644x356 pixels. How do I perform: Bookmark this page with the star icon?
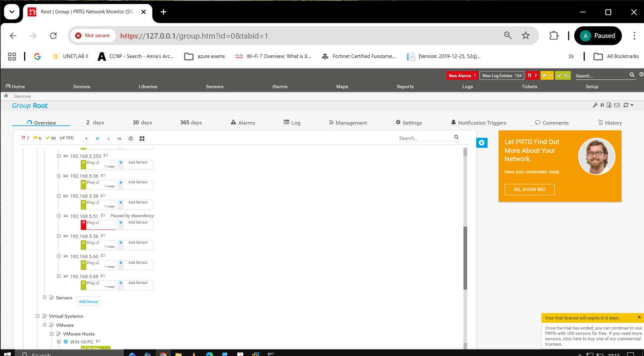(525, 35)
